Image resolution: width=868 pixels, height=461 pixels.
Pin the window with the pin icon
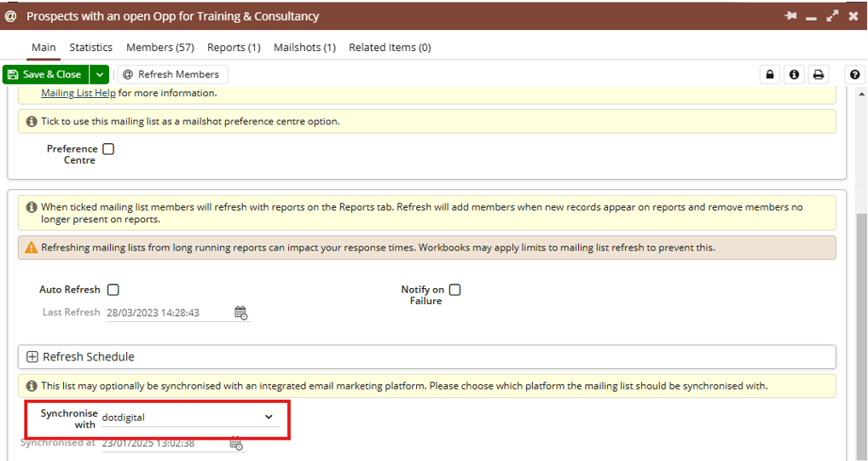(x=790, y=16)
